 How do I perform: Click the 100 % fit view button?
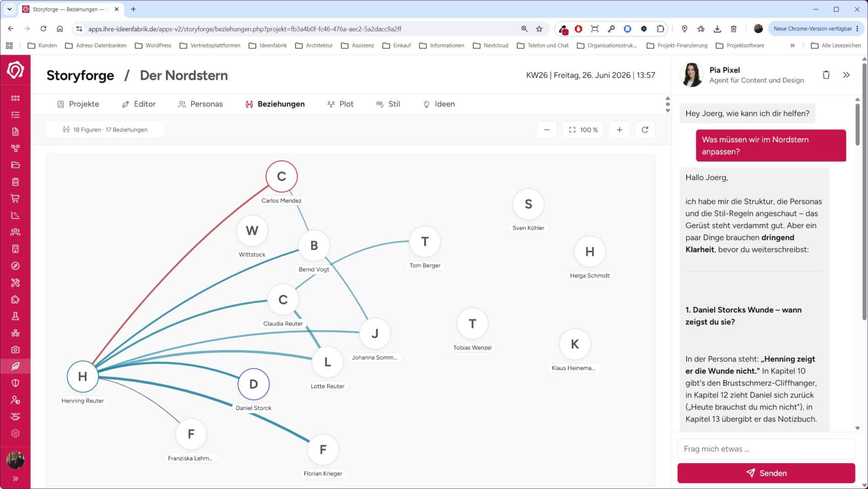click(x=583, y=130)
